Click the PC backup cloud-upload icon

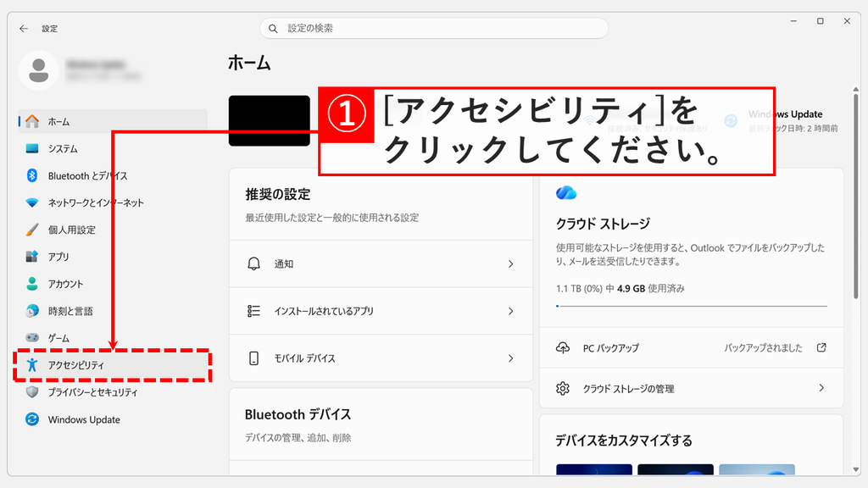click(x=563, y=347)
